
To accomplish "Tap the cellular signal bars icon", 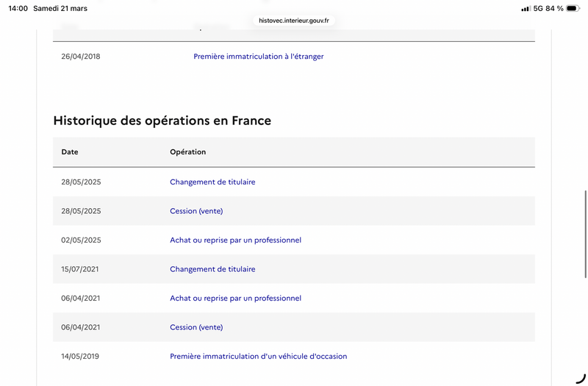I will (x=526, y=9).
